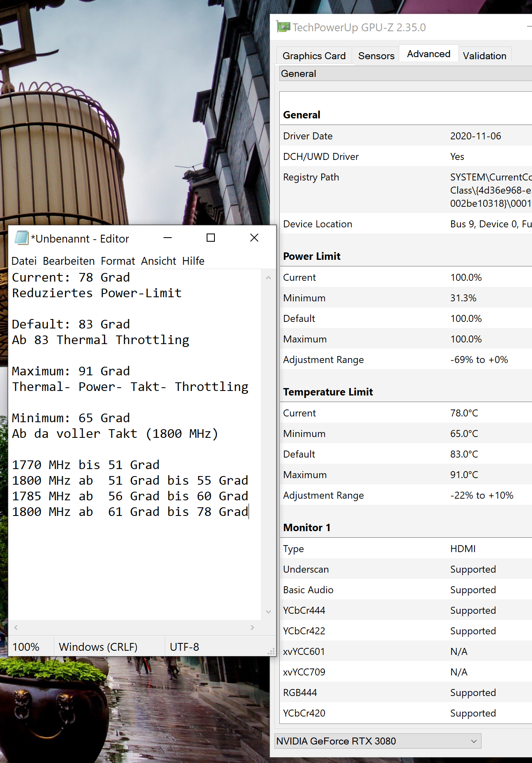Click Windows (CRLF) in Editor status bar
The image size is (532, 763).
[98, 647]
